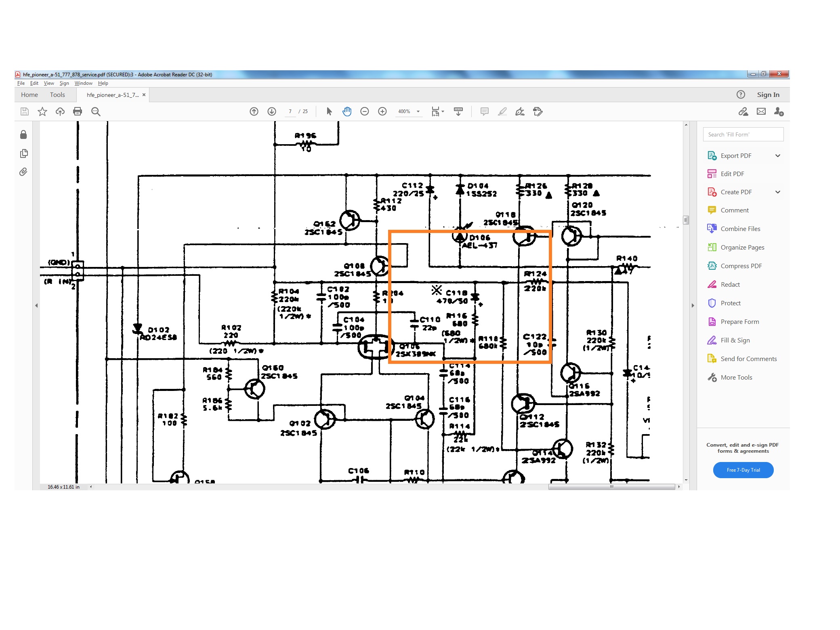Click the read mode scrolling icon
This screenshot has width=840, height=630.
(x=458, y=111)
